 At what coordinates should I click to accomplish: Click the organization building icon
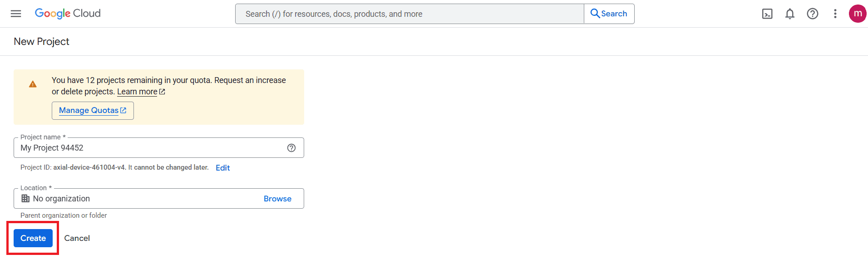tap(25, 199)
